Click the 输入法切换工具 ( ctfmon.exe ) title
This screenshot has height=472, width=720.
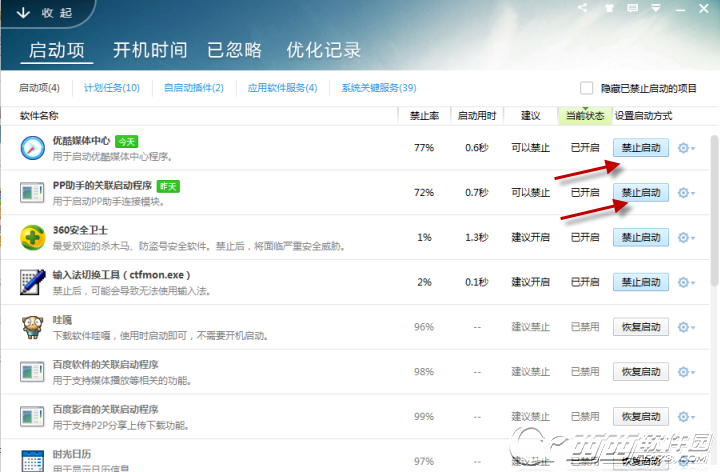tap(121, 275)
